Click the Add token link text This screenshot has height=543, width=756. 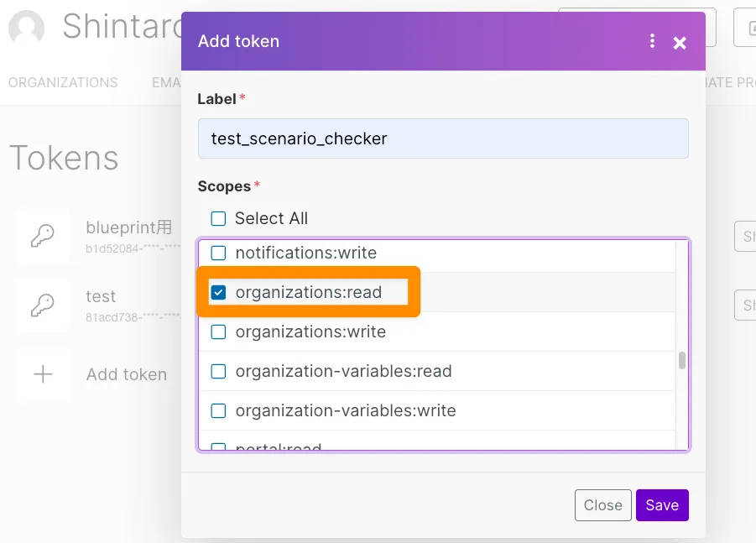click(x=127, y=374)
